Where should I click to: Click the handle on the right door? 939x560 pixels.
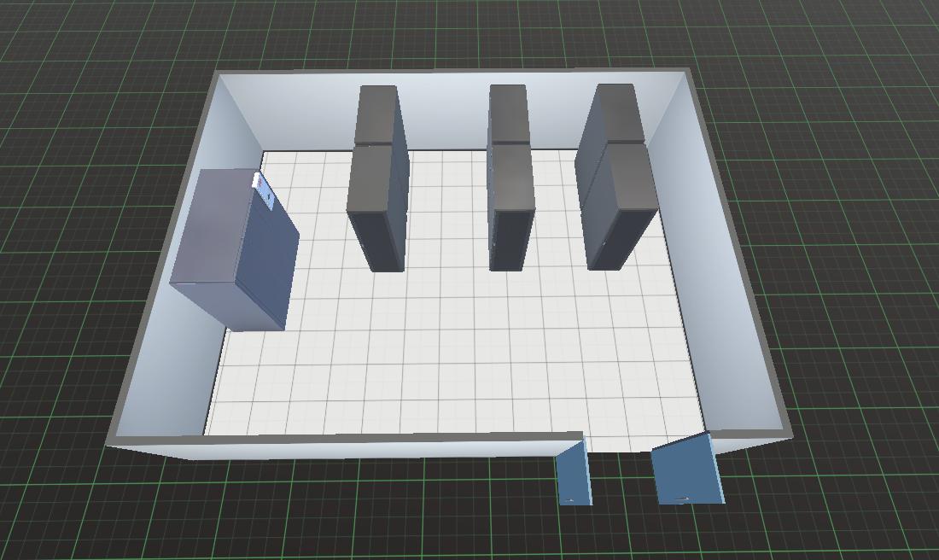(681, 498)
